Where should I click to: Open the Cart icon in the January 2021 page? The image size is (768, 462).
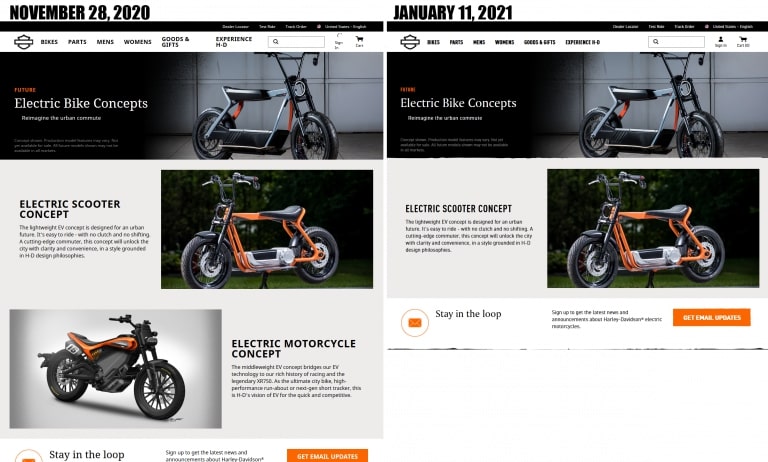point(743,42)
